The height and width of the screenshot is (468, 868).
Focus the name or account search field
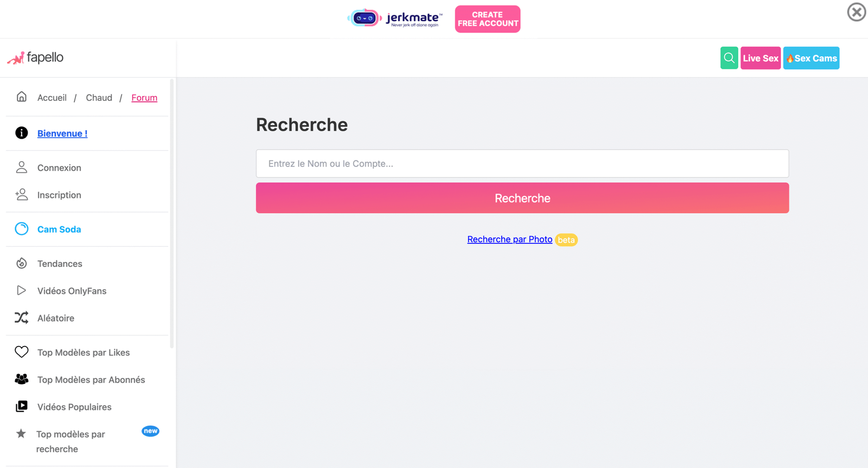coord(522,164)
